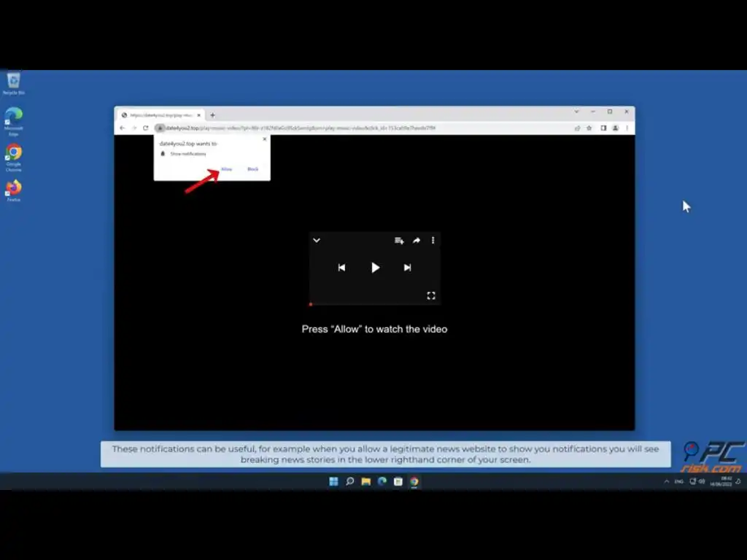Click the red video progress marker
The width and height of the screenshot is (747, 560).
pos(311,304)
